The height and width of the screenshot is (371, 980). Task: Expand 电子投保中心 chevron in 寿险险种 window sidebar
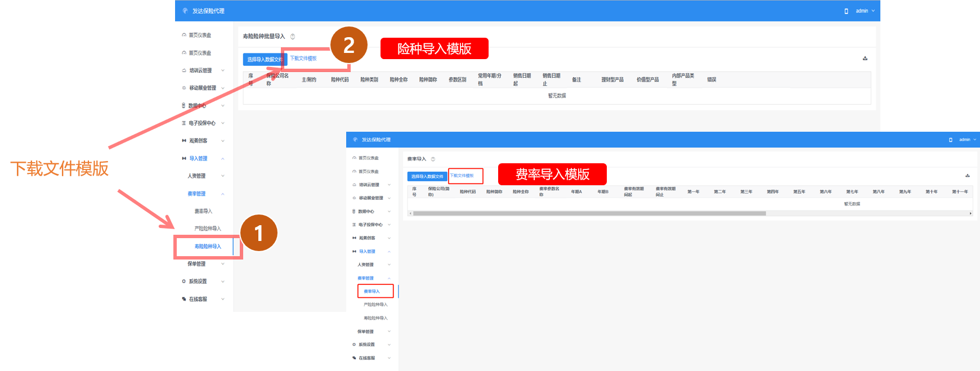tap(223, 123)
